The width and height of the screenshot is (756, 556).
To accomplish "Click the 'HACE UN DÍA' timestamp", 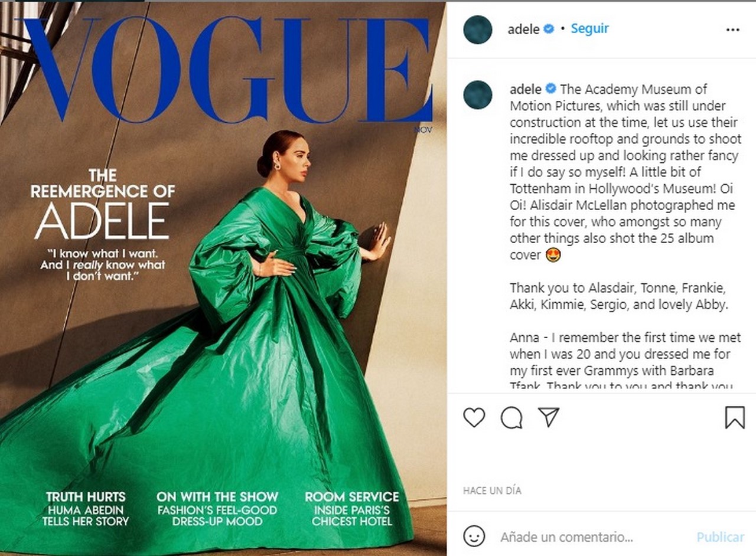I will tap(492, 490).
